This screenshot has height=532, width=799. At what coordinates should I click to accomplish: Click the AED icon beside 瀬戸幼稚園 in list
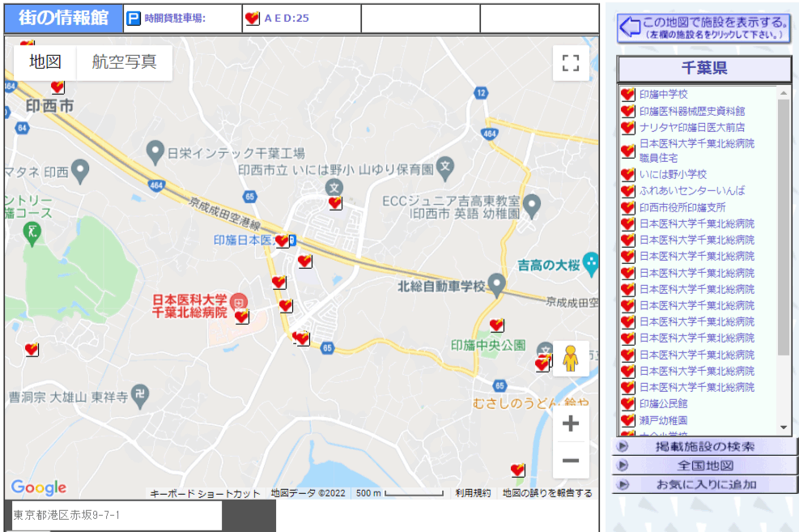click(x=628, y=421)
